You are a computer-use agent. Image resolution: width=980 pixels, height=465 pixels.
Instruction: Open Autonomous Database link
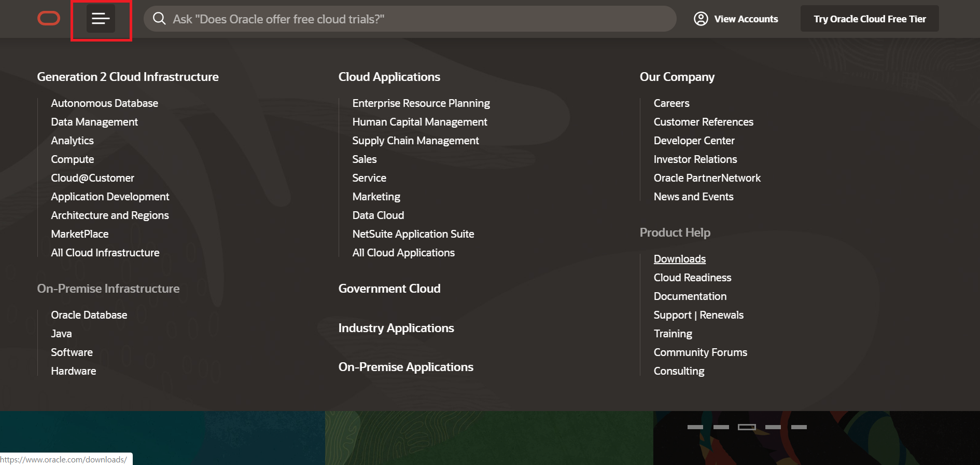tap(104, 103)
